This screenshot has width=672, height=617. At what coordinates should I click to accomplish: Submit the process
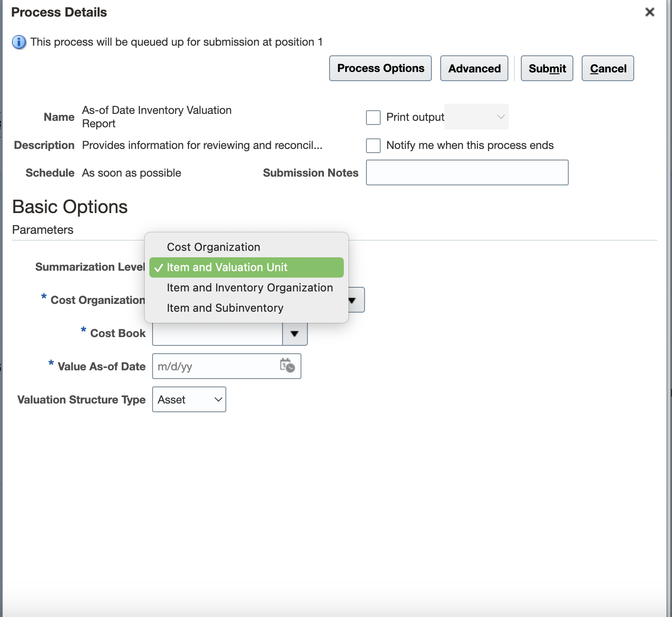[x=547, y=68]
